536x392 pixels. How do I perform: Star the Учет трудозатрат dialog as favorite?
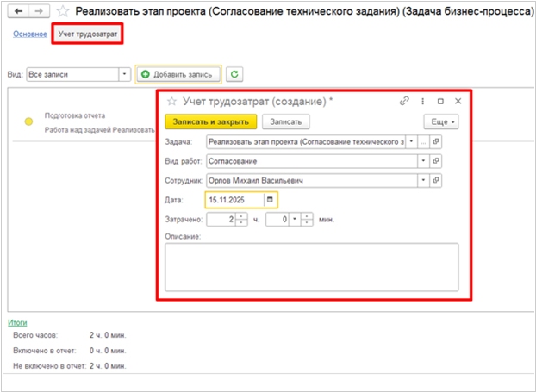tap(171, 102)
